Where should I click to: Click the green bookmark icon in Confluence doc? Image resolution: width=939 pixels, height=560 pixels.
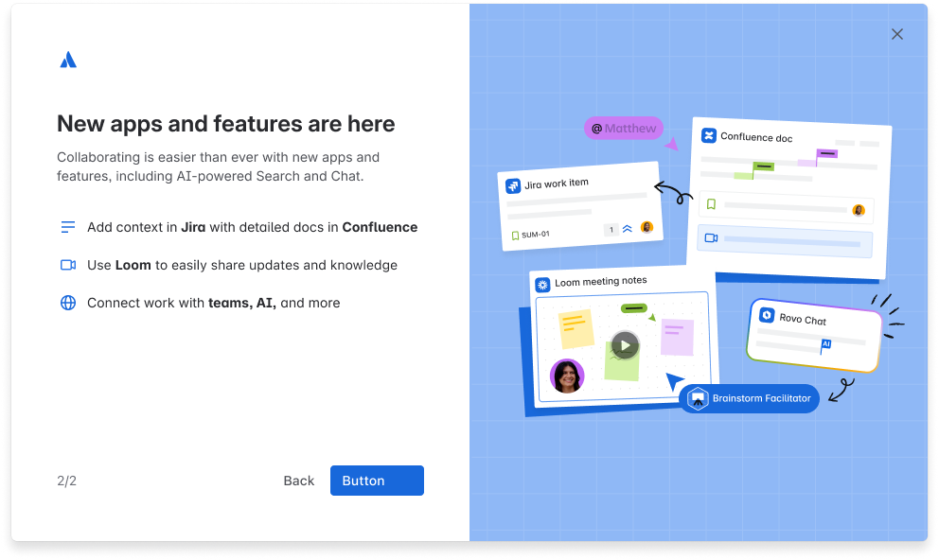pos(711,204)
